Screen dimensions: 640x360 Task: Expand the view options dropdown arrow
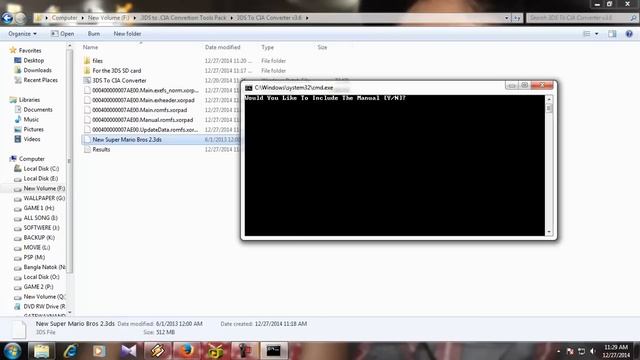[x=597, y=34]
